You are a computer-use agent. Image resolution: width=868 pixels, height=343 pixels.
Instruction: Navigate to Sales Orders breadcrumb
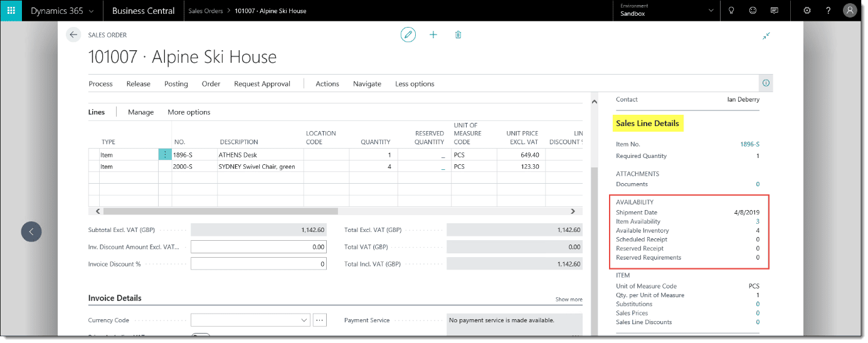click(x=206, y=11)
